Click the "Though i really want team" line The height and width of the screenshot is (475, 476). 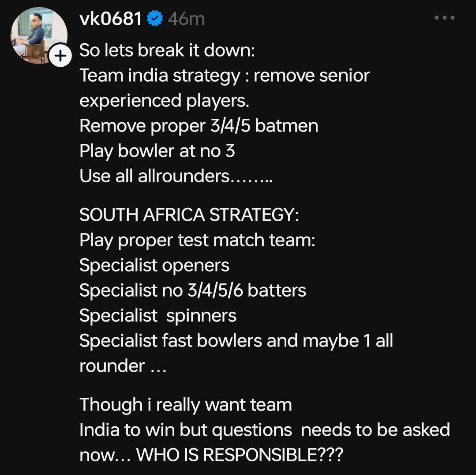click(185, 405)
